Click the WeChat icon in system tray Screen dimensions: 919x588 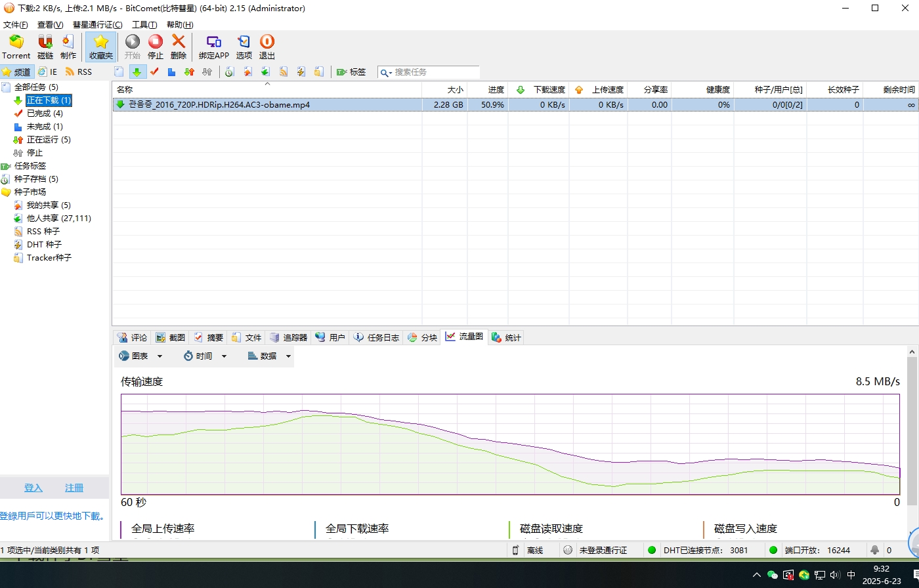click(773, 575)
